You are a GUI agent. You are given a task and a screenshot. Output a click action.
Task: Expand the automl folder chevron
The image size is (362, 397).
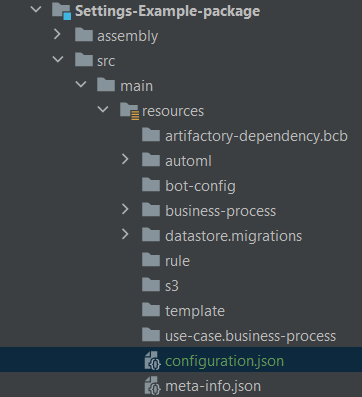point(125,159)
